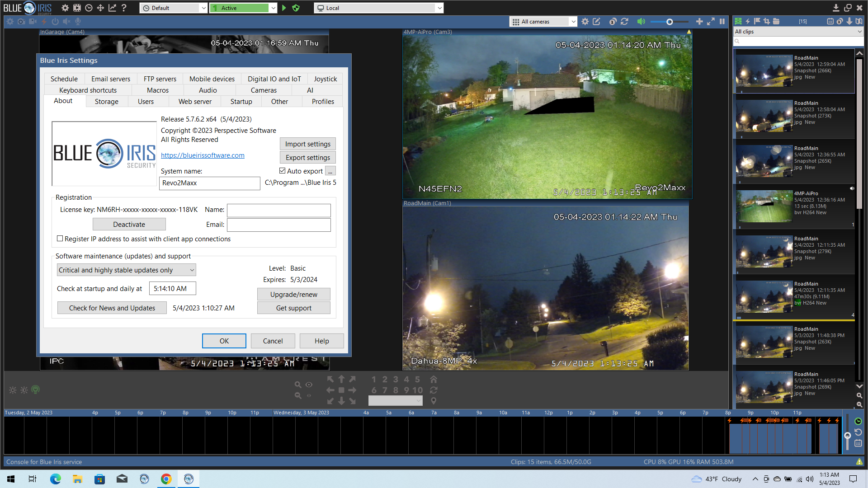The image size is (868, 488).
Task: Switch to the Cameras tab
Action: [264, 90]
